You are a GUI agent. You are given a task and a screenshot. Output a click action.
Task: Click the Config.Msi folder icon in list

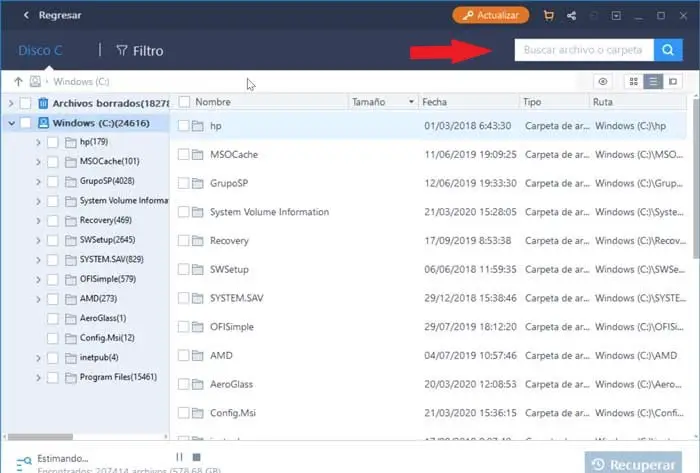pyautogui.click(x=198, y=413)
